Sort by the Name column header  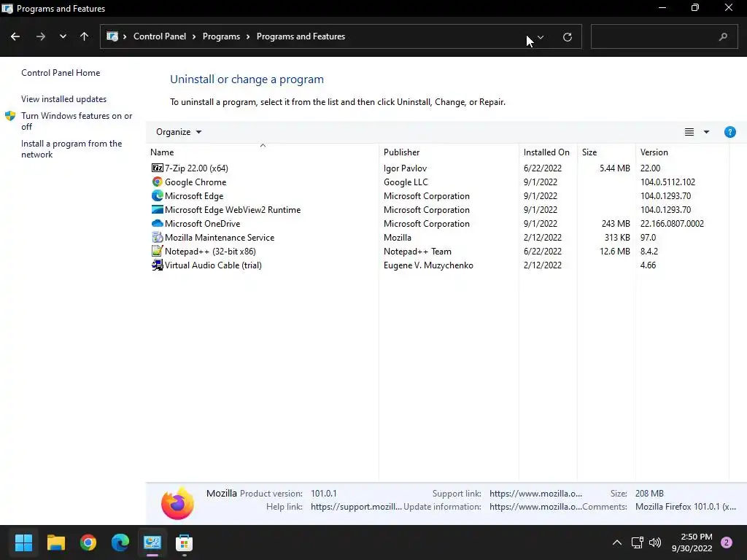pos(263,152)
